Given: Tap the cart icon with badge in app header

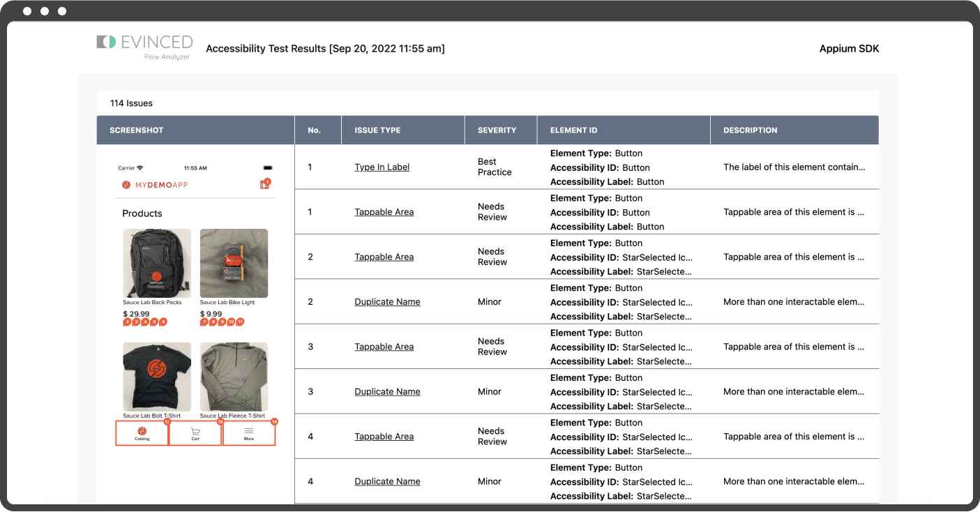Looking at the screenshot, I should (265, 184).
